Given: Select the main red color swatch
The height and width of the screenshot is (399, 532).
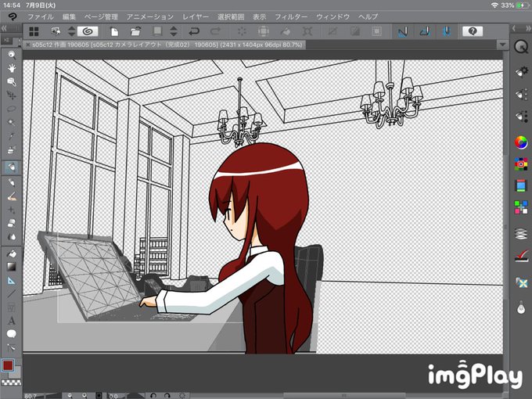Looking at the screenshot, I should (x=8, y=365).
